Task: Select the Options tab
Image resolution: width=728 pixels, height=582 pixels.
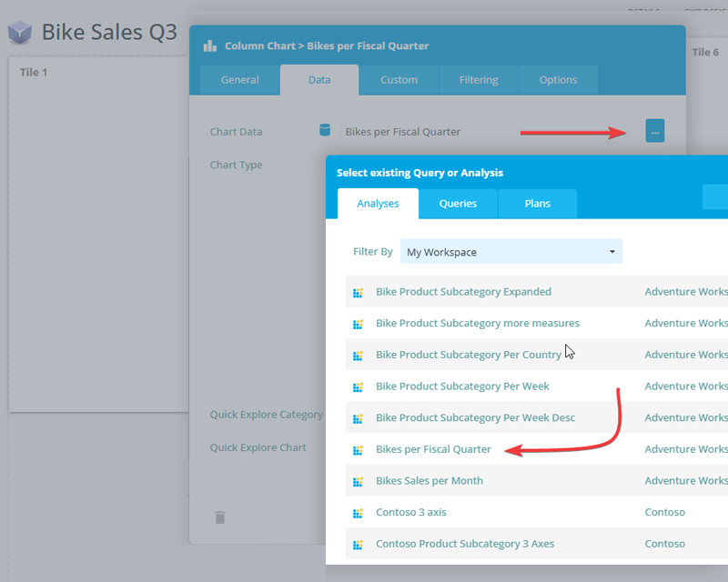Action: click(x=558, y=80)
